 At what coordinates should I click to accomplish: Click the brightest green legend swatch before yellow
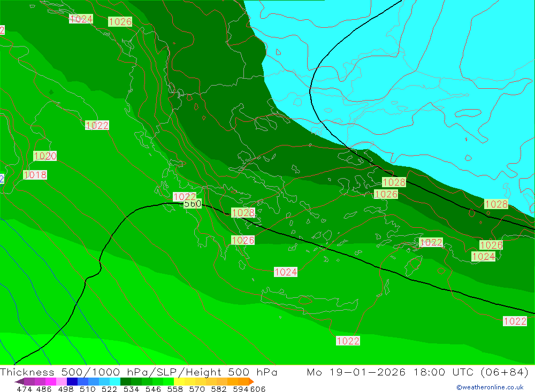click(169, 381)
